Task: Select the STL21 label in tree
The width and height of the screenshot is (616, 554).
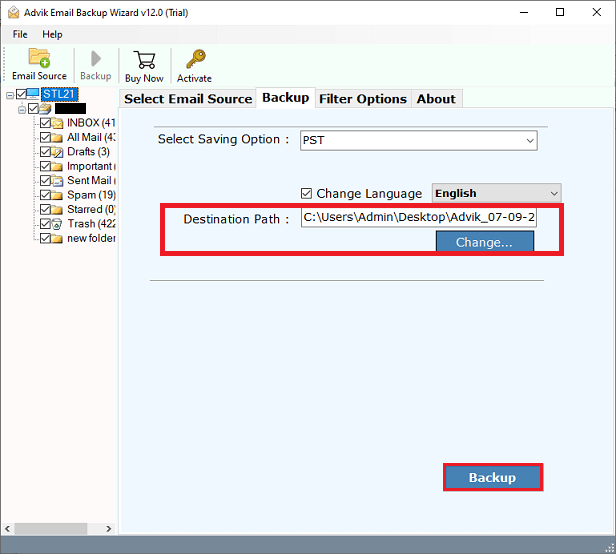Action: pos(59,94)
